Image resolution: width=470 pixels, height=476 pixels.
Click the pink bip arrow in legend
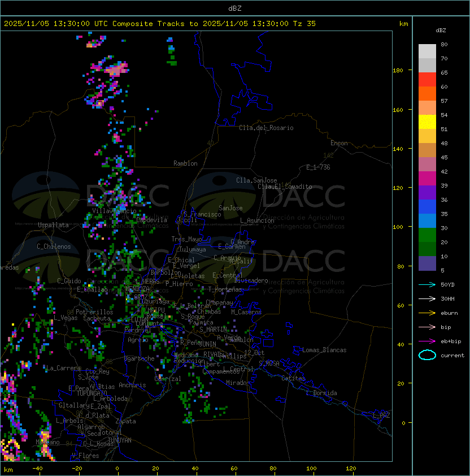coord(427,327)
